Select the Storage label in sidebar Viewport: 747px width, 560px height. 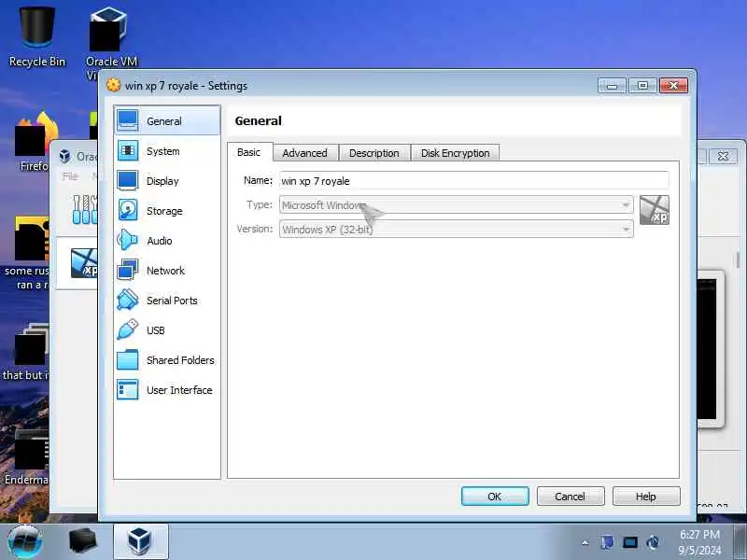pos(164,211)
